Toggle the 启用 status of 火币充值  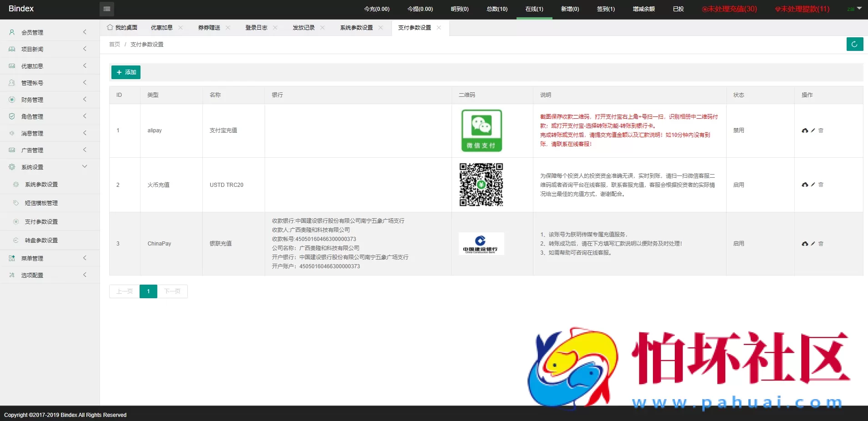pyautogui.click(x=738, y=185)
